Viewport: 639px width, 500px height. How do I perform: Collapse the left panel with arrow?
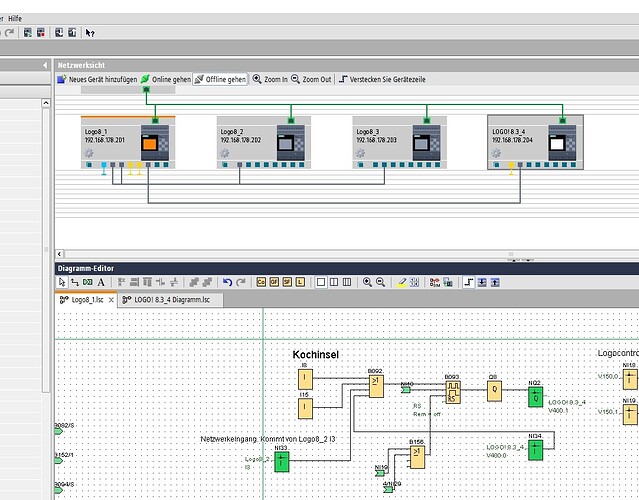coord(45,65)
